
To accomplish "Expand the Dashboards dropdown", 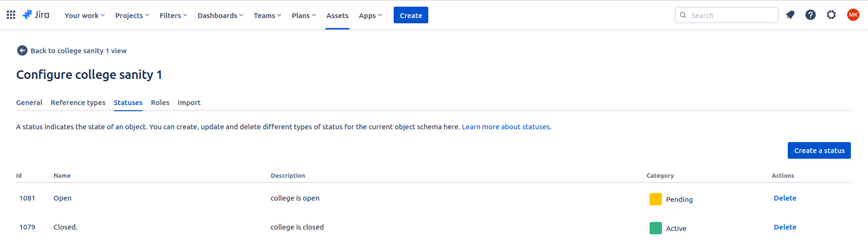I will point(220,16).
